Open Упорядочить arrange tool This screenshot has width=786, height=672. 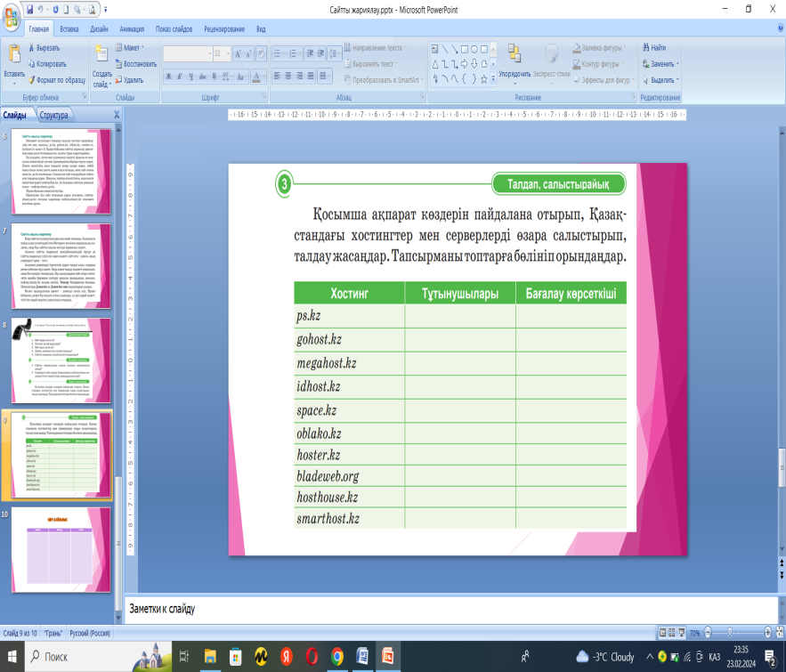515,59
